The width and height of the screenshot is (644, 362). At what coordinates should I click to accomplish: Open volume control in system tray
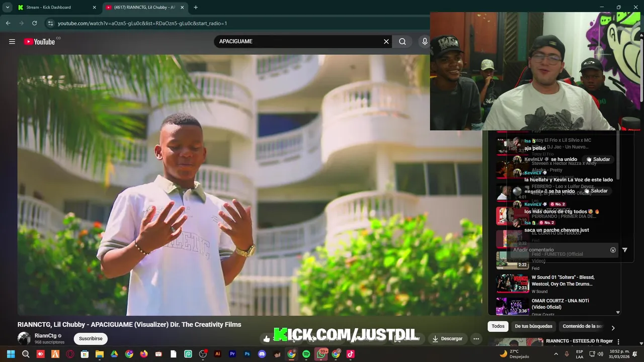click(x=600, y=354)
